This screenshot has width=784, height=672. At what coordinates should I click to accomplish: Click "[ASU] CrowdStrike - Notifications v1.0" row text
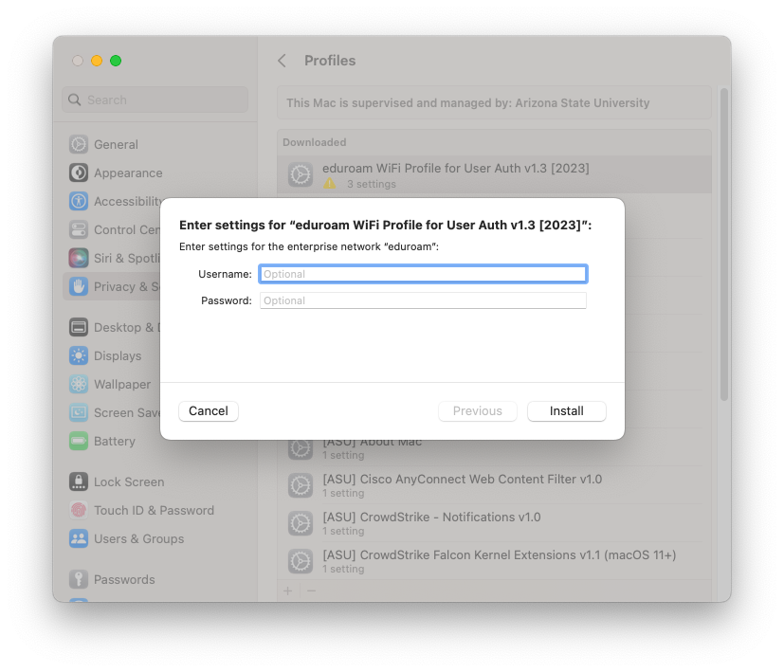431,518
